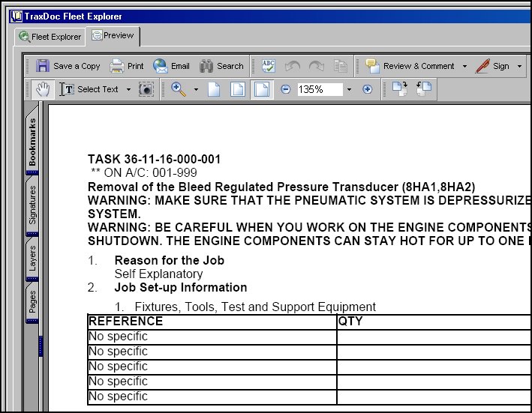Screen dimensions: 532x413
Task: Switch to the Fleet Explorer tab
Action: tap(50, 37)
